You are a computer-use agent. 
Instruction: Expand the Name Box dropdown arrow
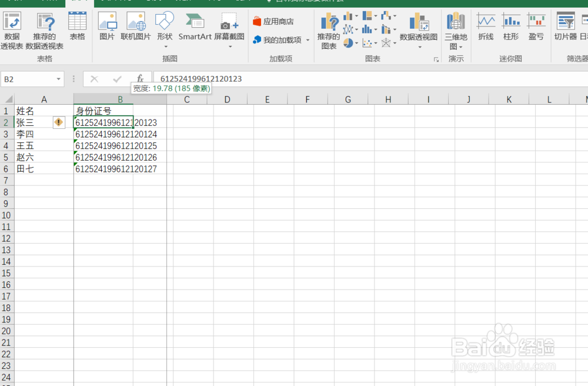click(x=58, y=79)
